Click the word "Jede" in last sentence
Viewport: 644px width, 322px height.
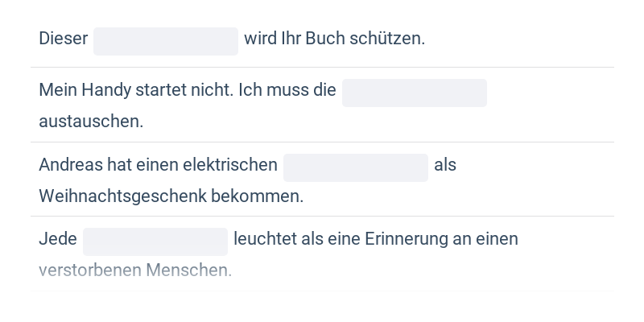pos(58,239)
